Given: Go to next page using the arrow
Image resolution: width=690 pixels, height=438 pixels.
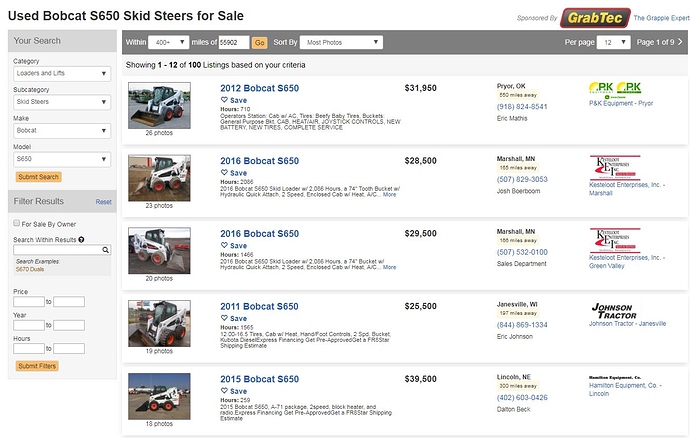Looking at the screenshot, I should pyautogui.click(x=680, y=42).
